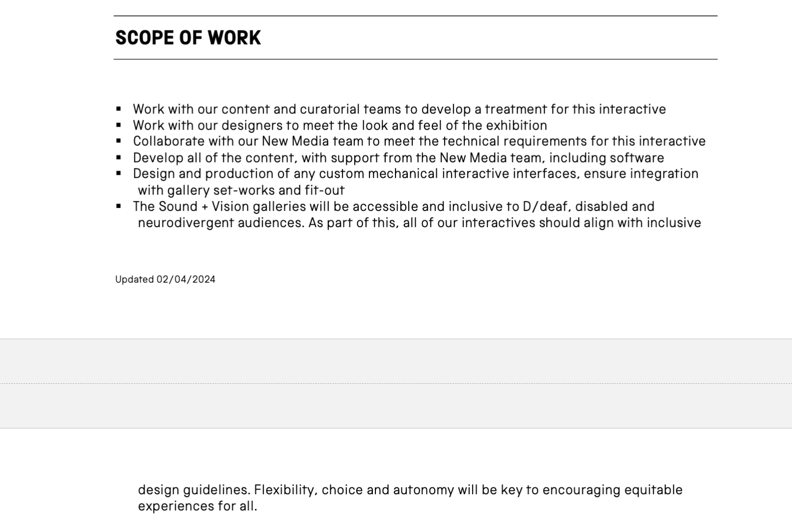Screen dimensions: 792x532
Task: Click the experiences for all line
Action: (x=197, y=506)
